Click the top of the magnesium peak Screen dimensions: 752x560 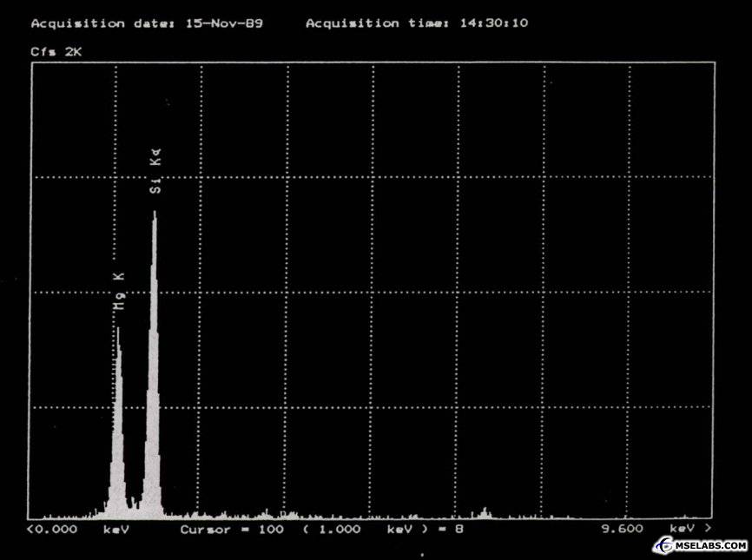point(118,330)
